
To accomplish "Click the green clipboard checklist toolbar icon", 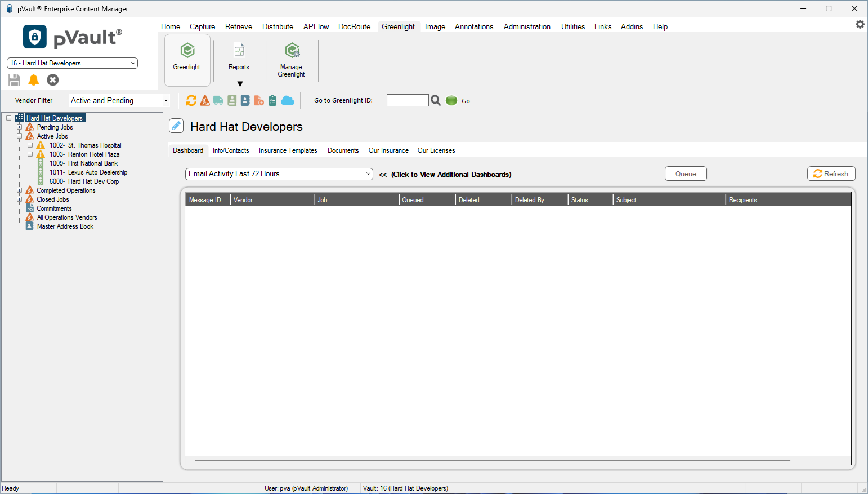I will click(x=272, y=100).
